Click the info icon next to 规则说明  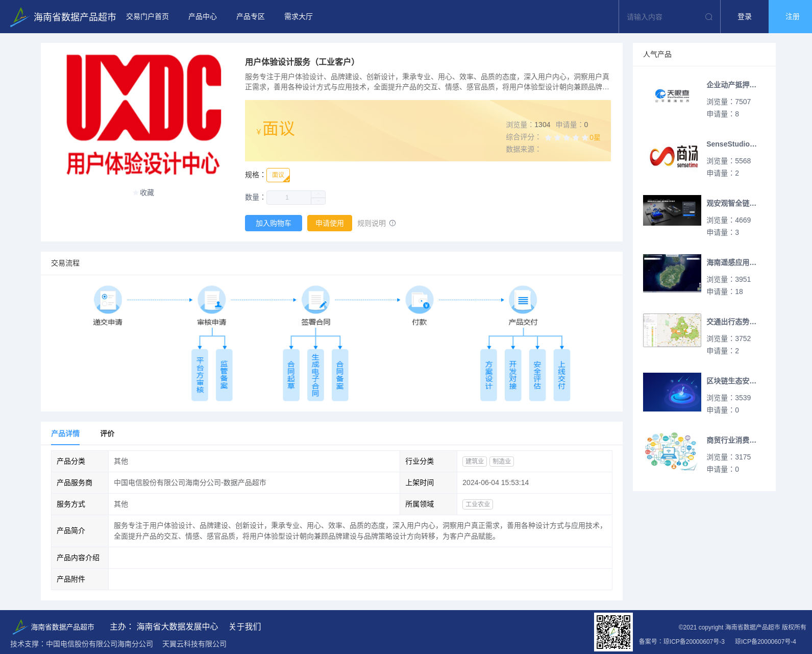392,223
